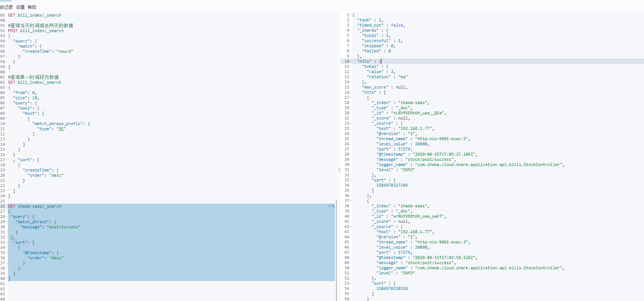
Task: Collapse the "sort" fold arrow at response line 53
Action: tap(351, 283)
